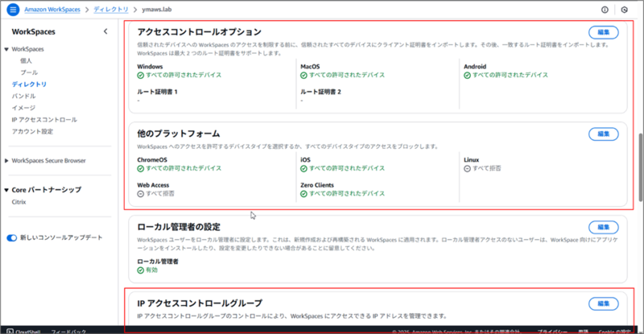
Task: Click Zero Clients allowed check icon
Action: click(x=303, y=193)
